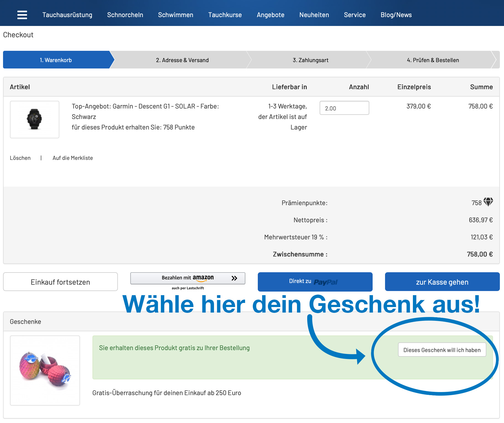The height and width of the screenshot is (423, 504).
Task: Add item via Auf die Merkliste
Action: tap(73, 158)
